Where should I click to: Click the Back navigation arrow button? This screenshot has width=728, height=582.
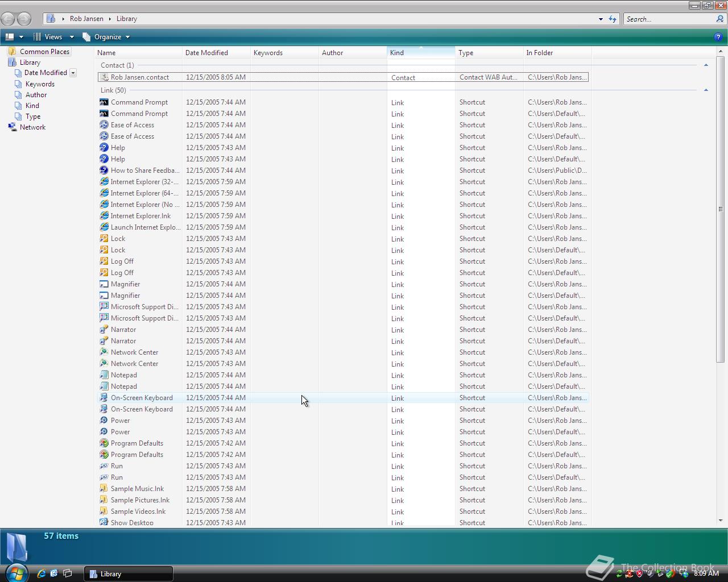point(8,19)
